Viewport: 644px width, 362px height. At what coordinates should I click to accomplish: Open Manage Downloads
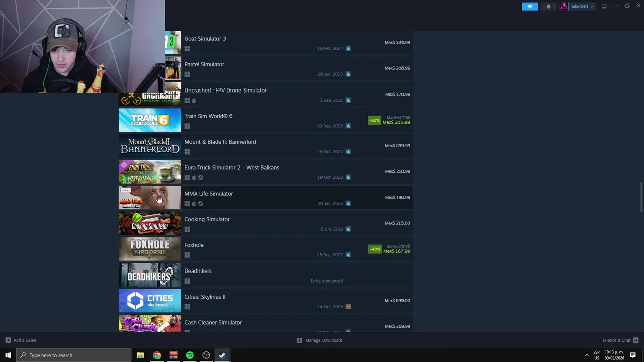[324, 340]
